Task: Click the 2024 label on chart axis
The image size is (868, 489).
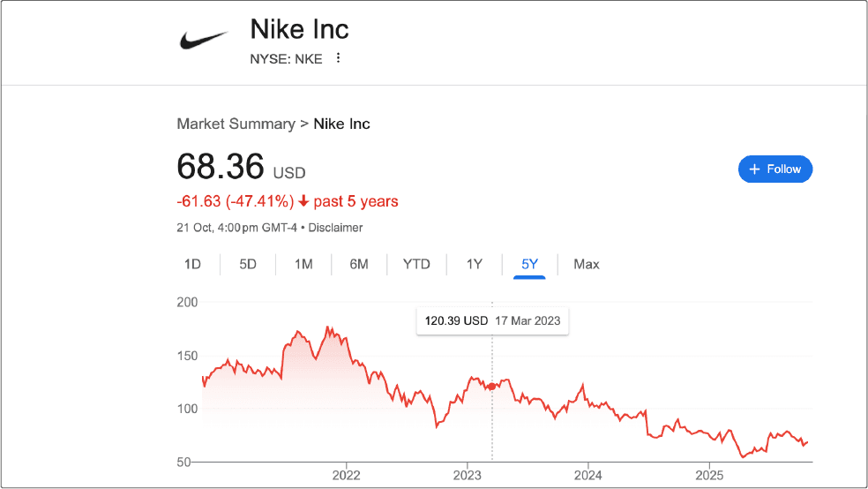Action: pyautogui.click(x=588, y=474)
